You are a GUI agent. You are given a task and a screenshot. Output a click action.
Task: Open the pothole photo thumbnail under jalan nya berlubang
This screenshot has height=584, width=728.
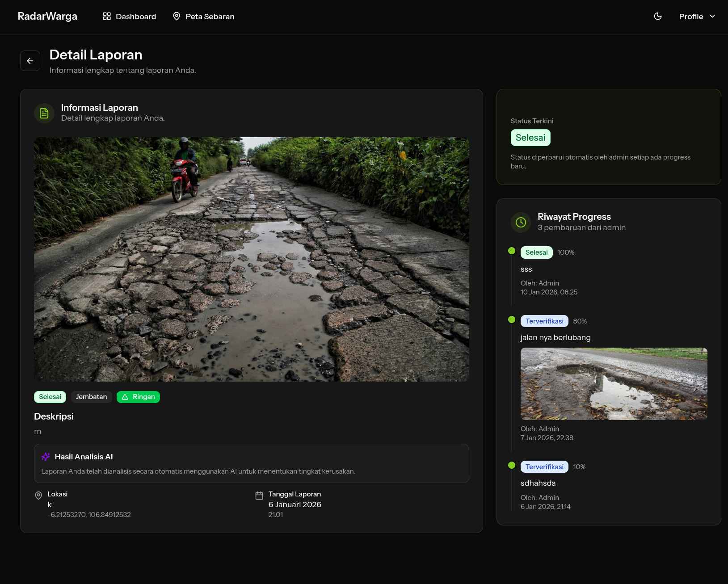614,383
